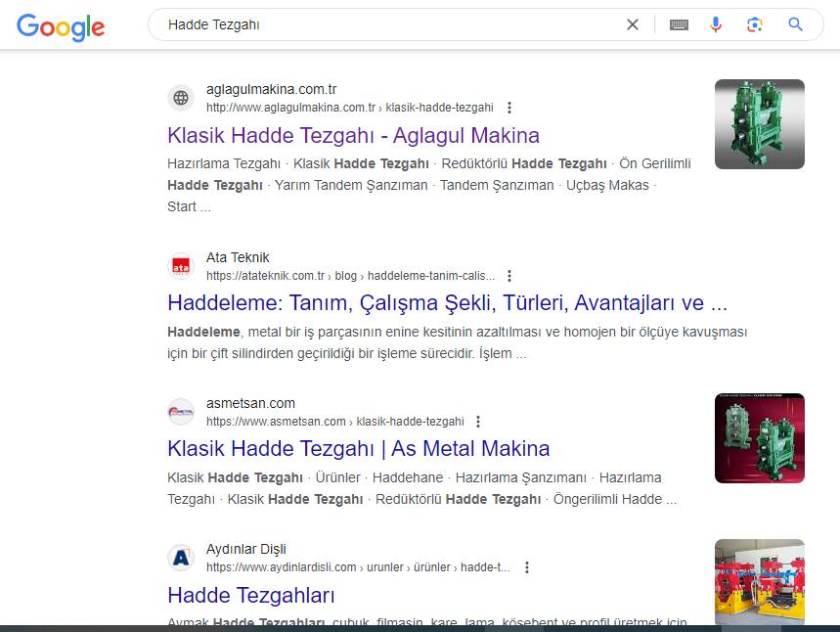Open the Haddeleme: Tanım, Çalışma Şekli article
This screenshot has height=632, width=840.
[x=447, y=301]
